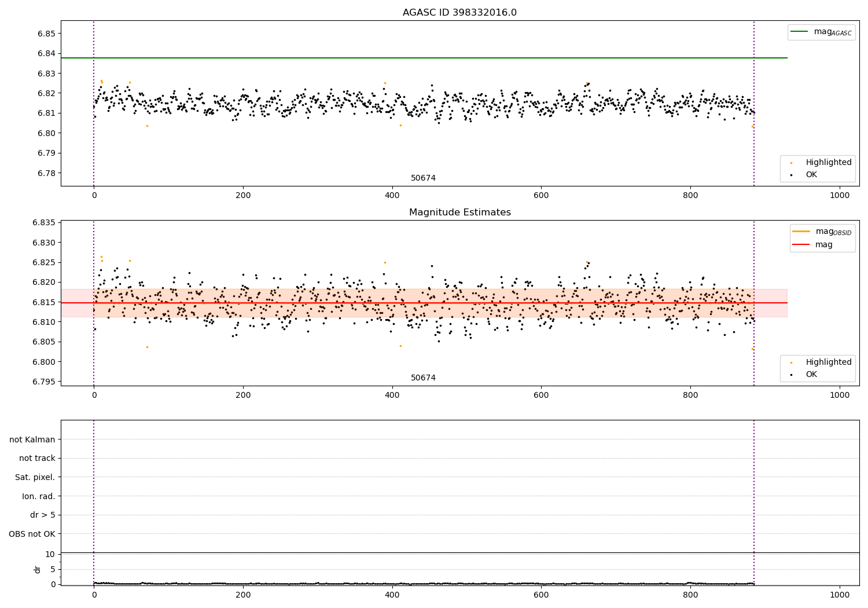Screen dimensions: 868x608
Task: Click the 6.79 tick label on top plot
Action: coord(45,153)
